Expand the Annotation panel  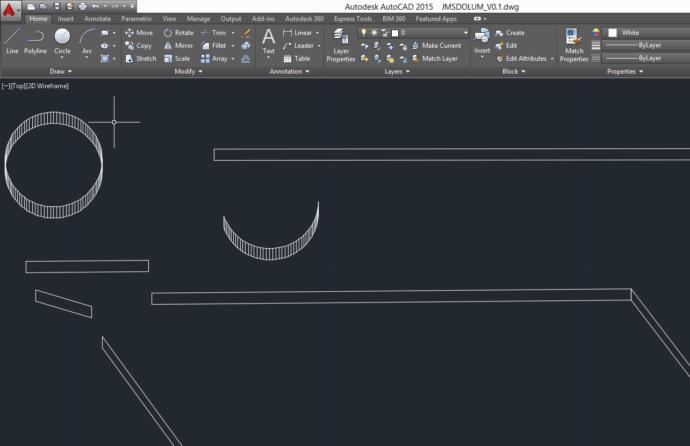tap(290, 71)
